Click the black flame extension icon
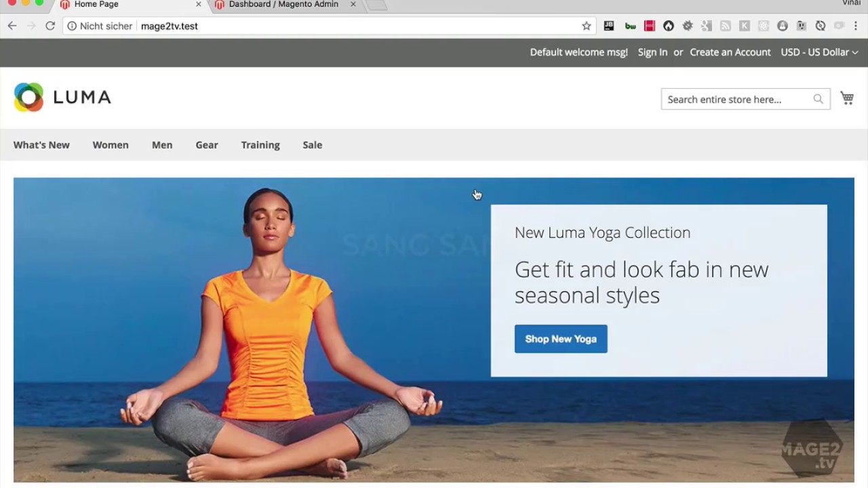The height and width of the screenshot is (488, 868). click(x=669, y=26)
